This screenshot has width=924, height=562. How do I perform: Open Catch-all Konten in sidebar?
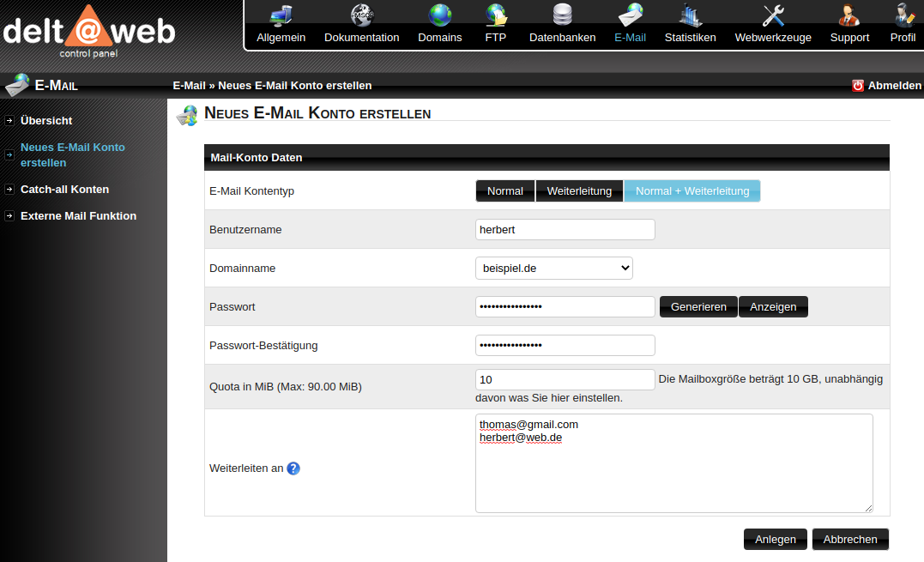point(64,190)
